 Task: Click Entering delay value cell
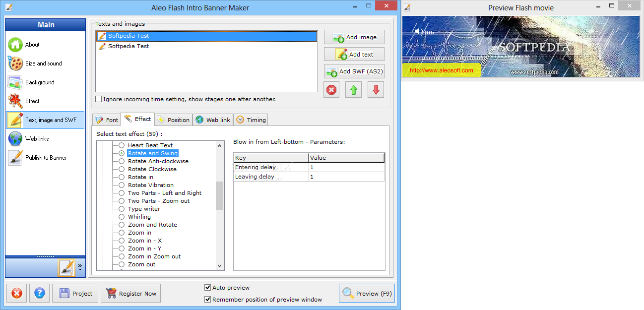coord(346,167)
